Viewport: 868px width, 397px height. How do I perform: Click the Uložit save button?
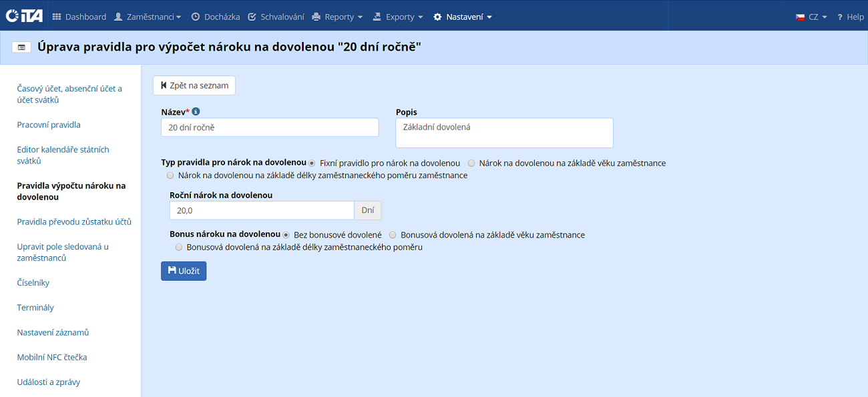[184, 271]
